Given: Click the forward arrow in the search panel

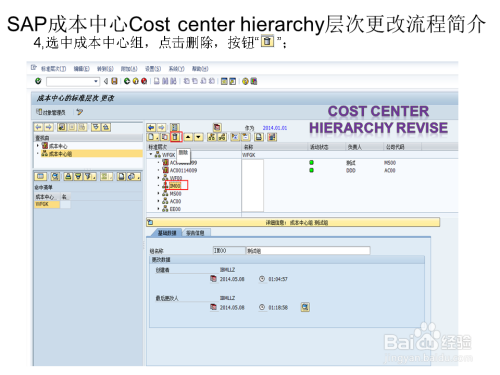Looking at the screenshot, I should click(48, 127).
